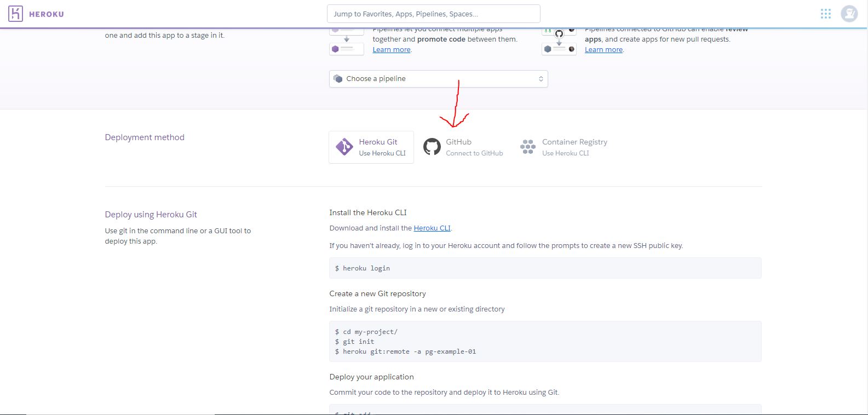
Task: Open the app switcher grid icon
Action: 826,14
